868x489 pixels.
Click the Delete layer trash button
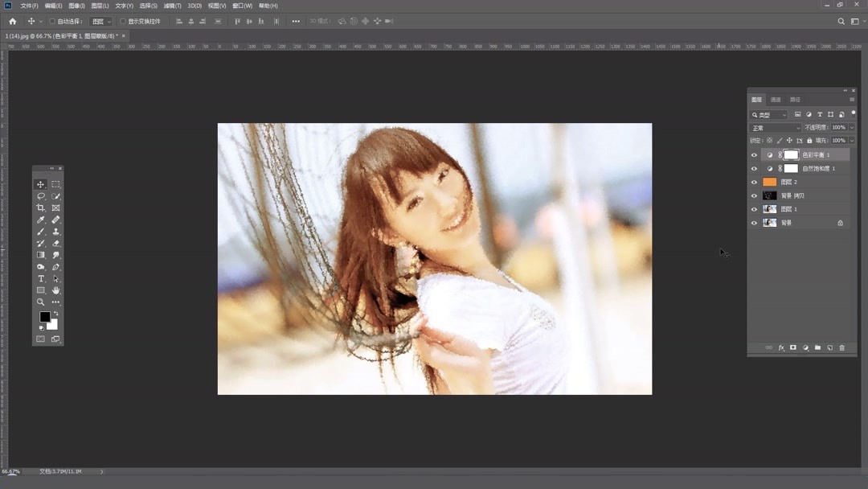click(x=842, y=347)
